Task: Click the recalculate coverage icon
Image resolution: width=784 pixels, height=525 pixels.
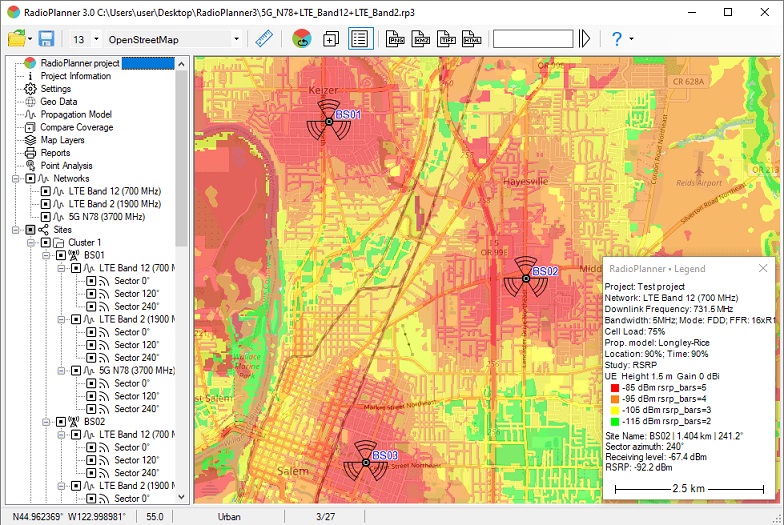Action: (x=302, y=38)
